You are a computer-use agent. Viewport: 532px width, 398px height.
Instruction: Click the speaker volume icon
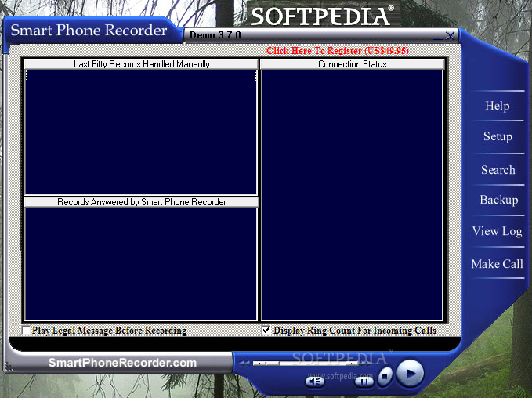coord(315,382)
